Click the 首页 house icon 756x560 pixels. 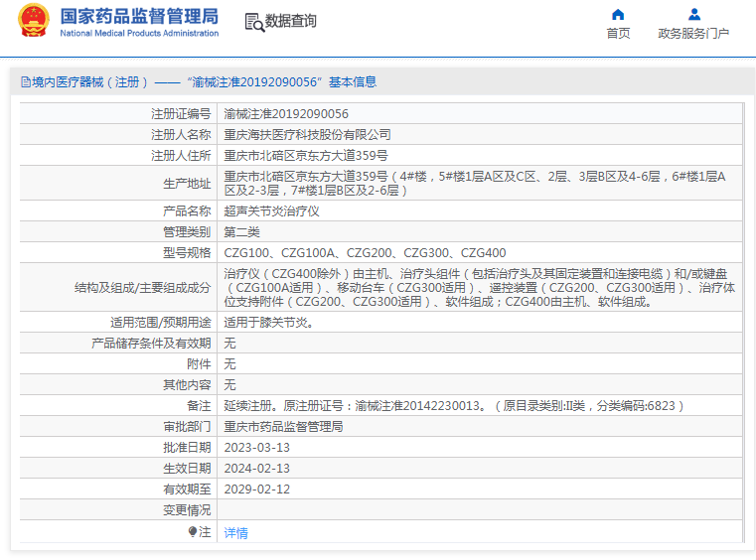618,14
